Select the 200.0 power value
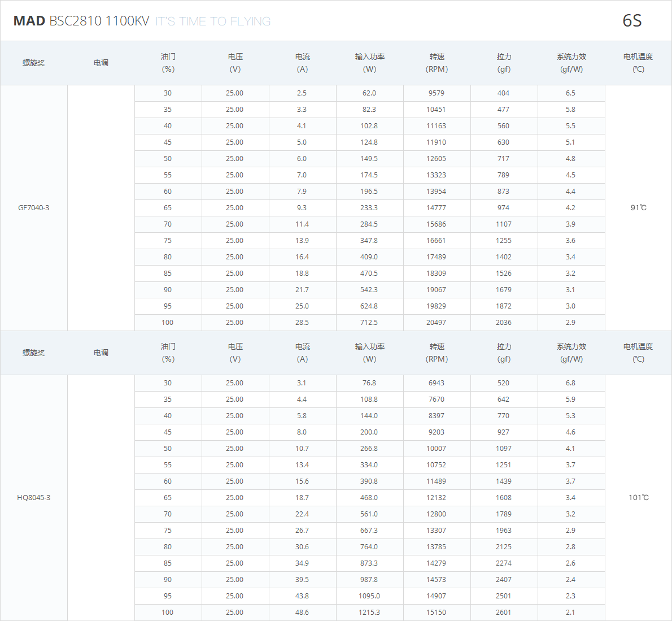Screen dimensions: 672x621 click(369, 432)
